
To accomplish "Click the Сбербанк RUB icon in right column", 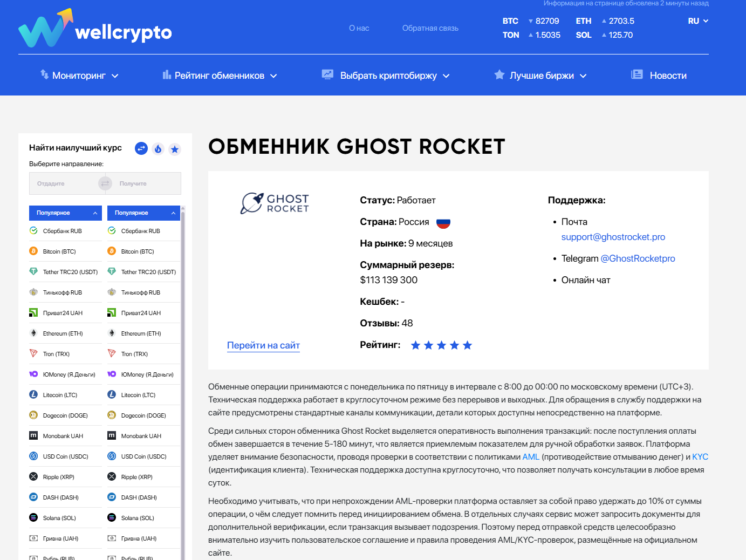I will tap(112, 230).
